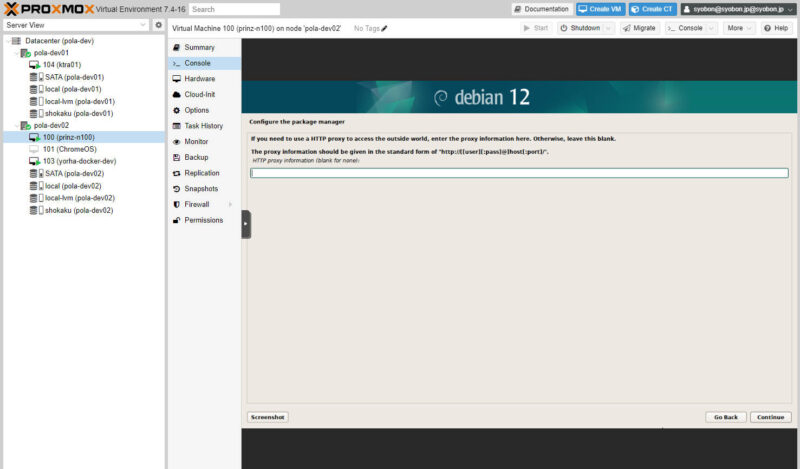Open the Shutdown dropdown arrow
Image resolution: width=800 pixels, height=469 pixels.
608,28
